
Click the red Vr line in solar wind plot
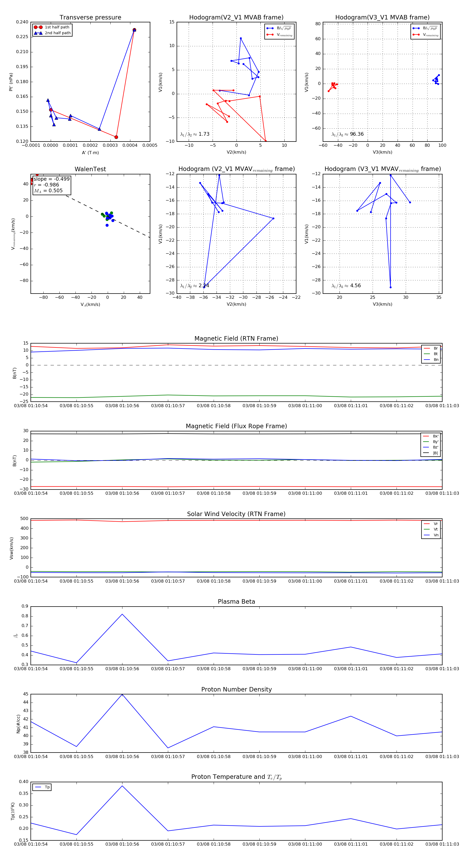[236, 520]
